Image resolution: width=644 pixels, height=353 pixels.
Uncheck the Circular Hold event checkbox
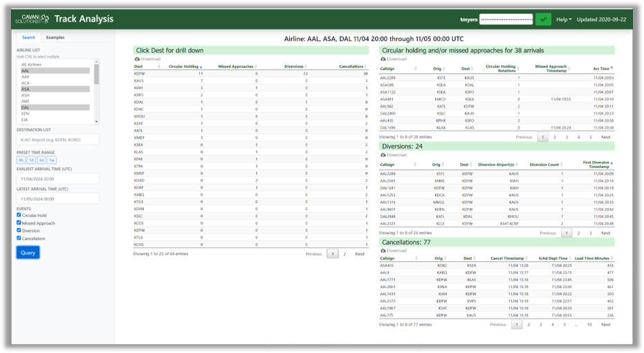click(x=19, y=215)
